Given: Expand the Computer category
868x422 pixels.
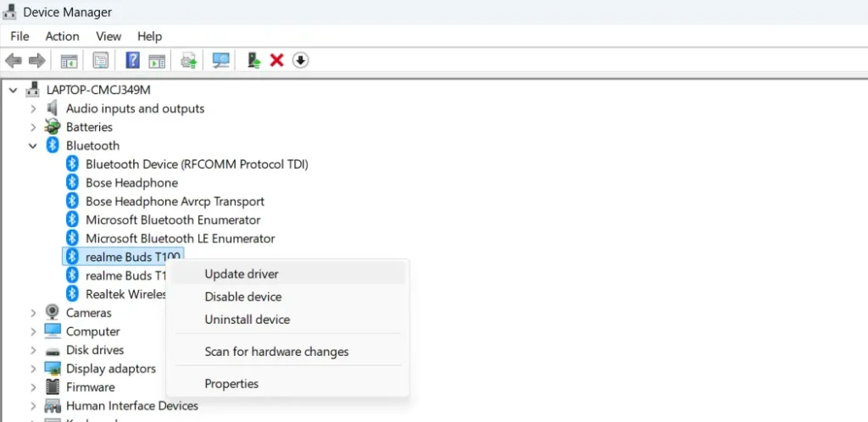Looking at the screenshot, I should pyautogui.click(x=33, y=331).
